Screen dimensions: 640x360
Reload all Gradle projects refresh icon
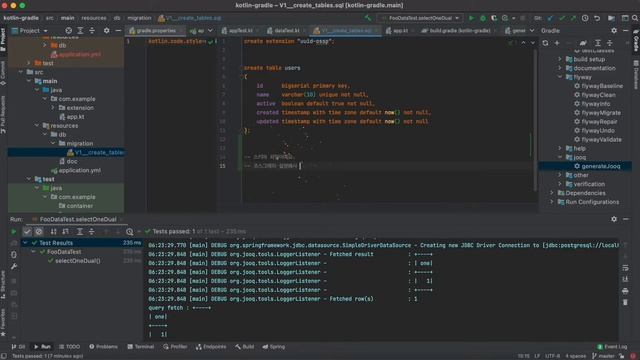pos(545,43)
